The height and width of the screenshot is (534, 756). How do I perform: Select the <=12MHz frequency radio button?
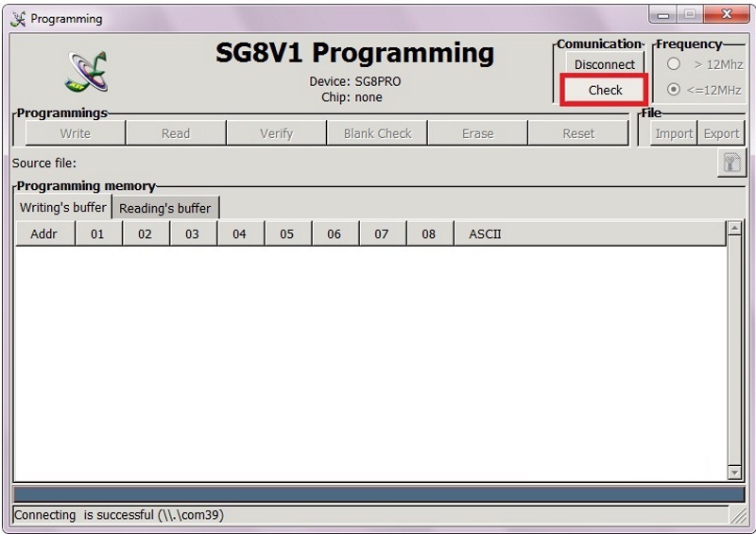coord(674,89)
